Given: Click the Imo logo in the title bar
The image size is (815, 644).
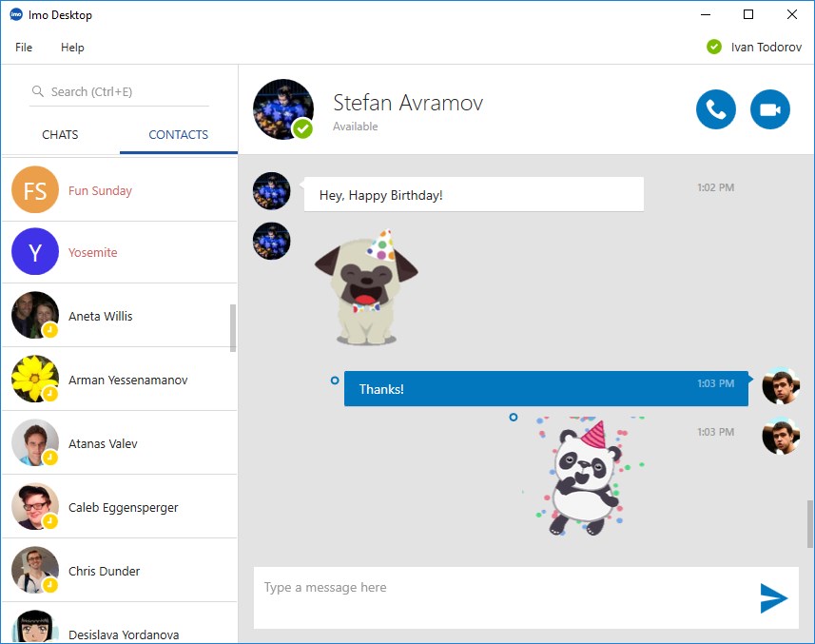Looking at the screenshot, I should [x=13, y=14].
